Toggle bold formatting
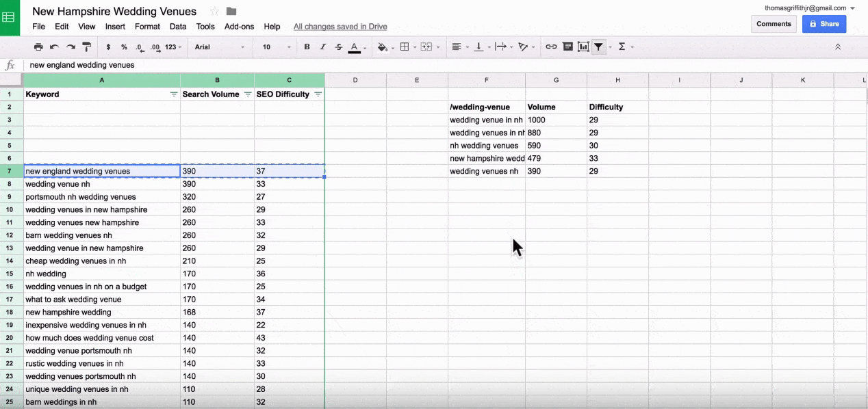Image resolution: width=868 pixels, height=409 pixels. click(x=307, y=47)
